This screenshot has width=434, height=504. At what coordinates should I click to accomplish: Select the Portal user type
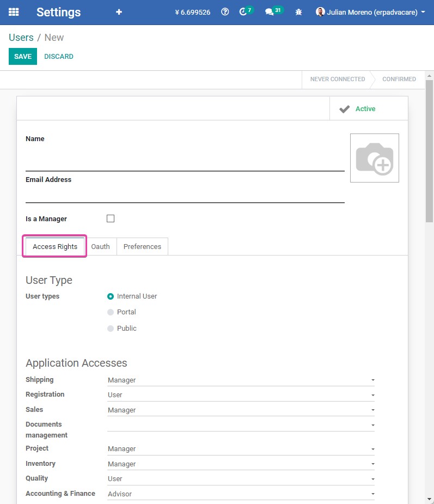121,312
